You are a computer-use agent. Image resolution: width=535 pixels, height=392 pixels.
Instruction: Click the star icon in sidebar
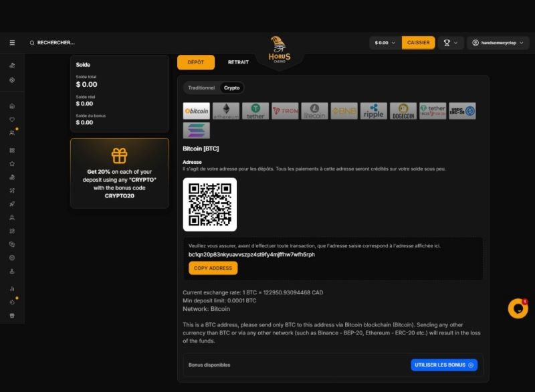click(x=12, y=164)
